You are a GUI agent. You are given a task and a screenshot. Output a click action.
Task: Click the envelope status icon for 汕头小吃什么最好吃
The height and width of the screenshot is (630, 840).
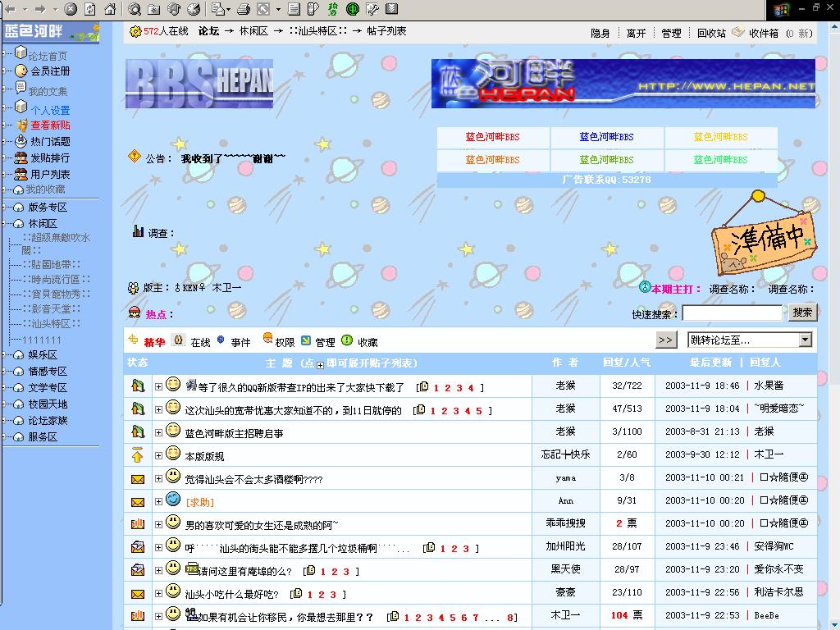pyautogui.click(x=138, y=594)
